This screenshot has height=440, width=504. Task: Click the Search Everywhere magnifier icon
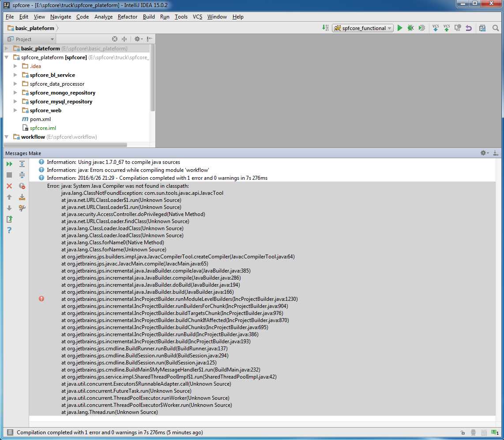(495, 28)
